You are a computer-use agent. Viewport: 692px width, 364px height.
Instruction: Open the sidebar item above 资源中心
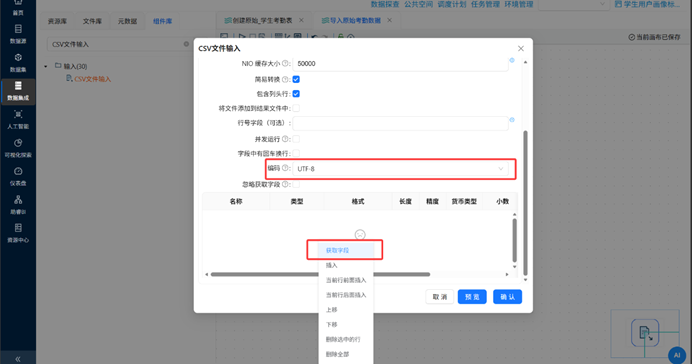pyautogui.click(x=18, y=205)
